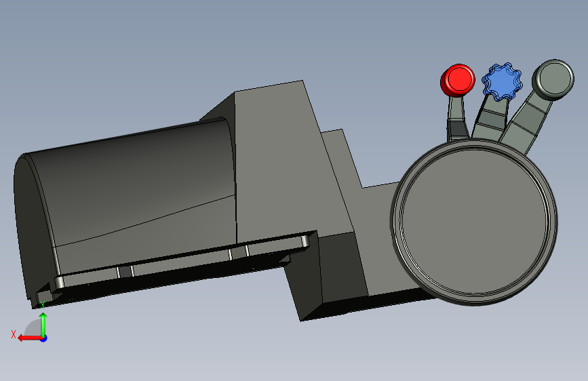Click the large circular disc face
Screen dimensions: 588x381
point(474,221)
